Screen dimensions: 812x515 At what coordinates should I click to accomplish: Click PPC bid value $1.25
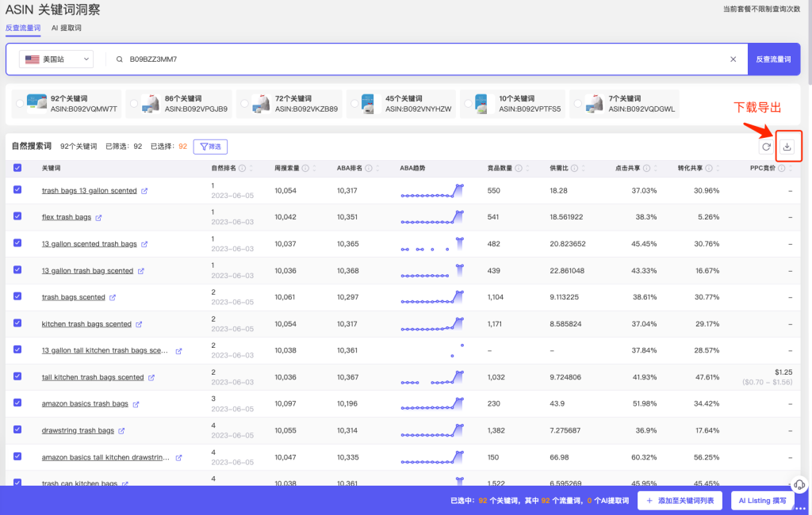[783, 372]
